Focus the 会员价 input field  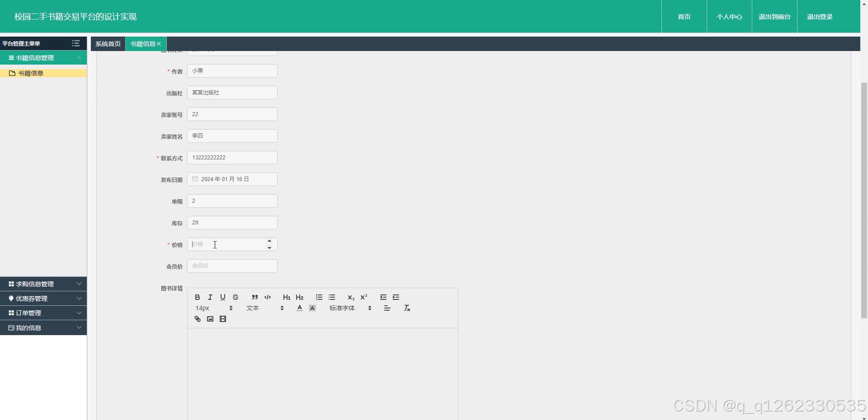pos(232,266)
